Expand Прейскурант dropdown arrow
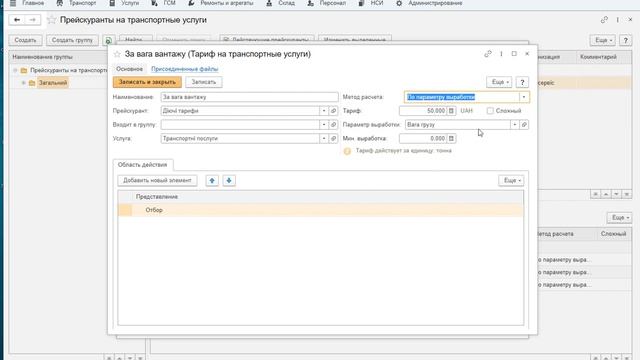The image size is (640, 360). 324,111
